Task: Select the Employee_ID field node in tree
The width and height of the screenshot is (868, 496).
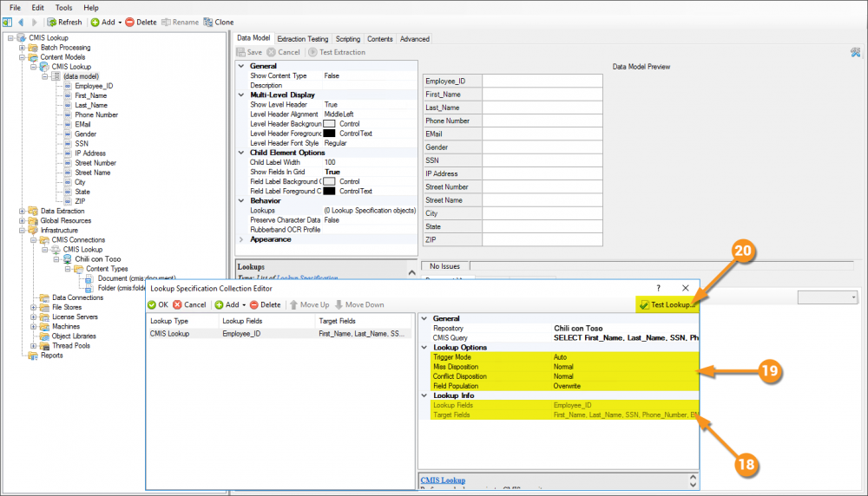Action: tap(94, 86)
